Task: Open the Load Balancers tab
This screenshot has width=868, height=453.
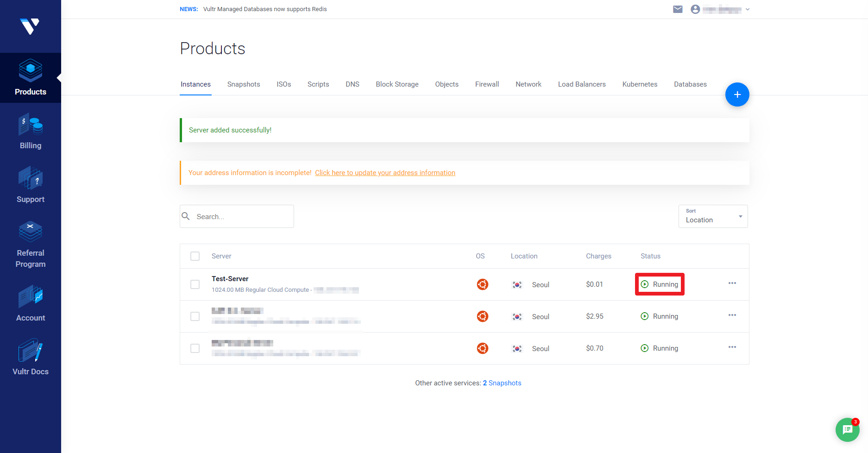Action: click(582, 84)
